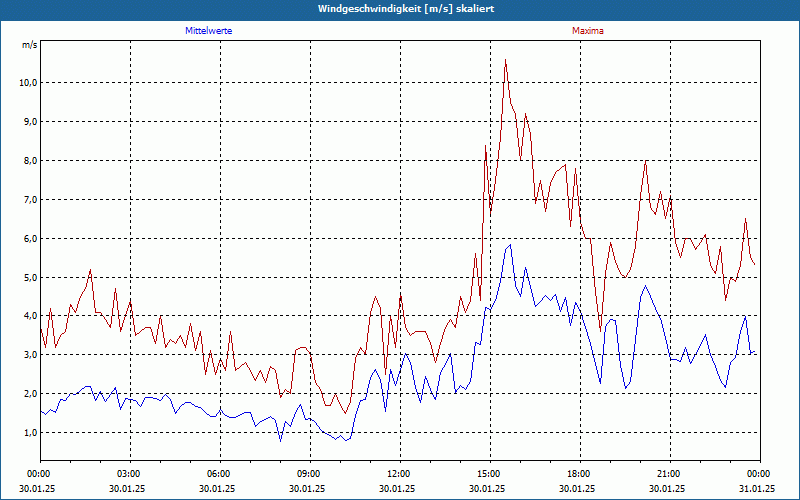This screenshot has height=500, width=800.
Task: Select the 2,0 y-axis value
Action: 30,393
